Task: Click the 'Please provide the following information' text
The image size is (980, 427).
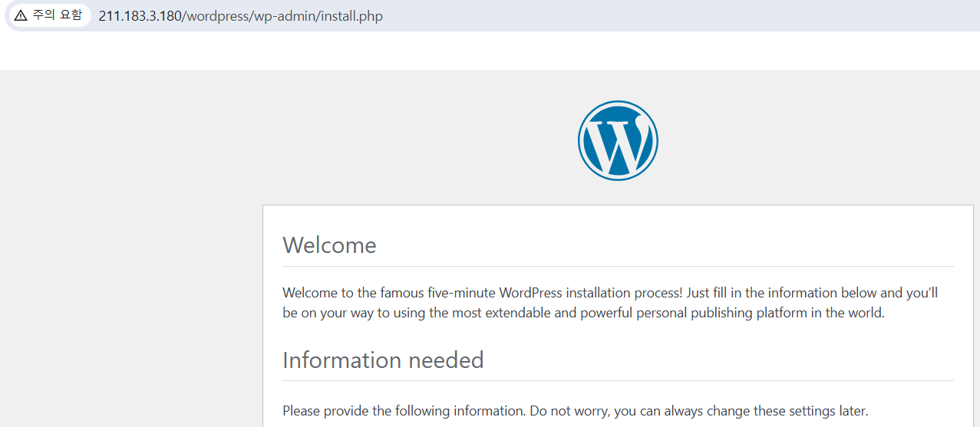Action: pyautogui.click(x=576, y=411)
